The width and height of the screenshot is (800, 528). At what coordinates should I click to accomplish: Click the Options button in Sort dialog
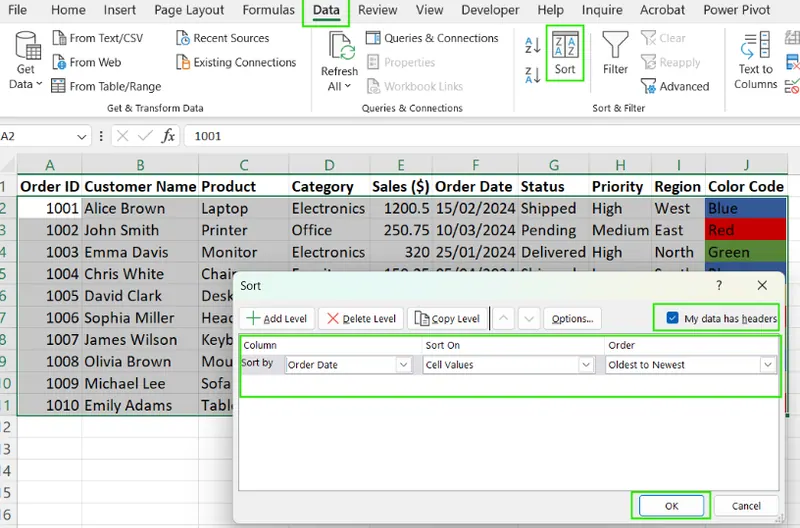click(x=572, y=319)
